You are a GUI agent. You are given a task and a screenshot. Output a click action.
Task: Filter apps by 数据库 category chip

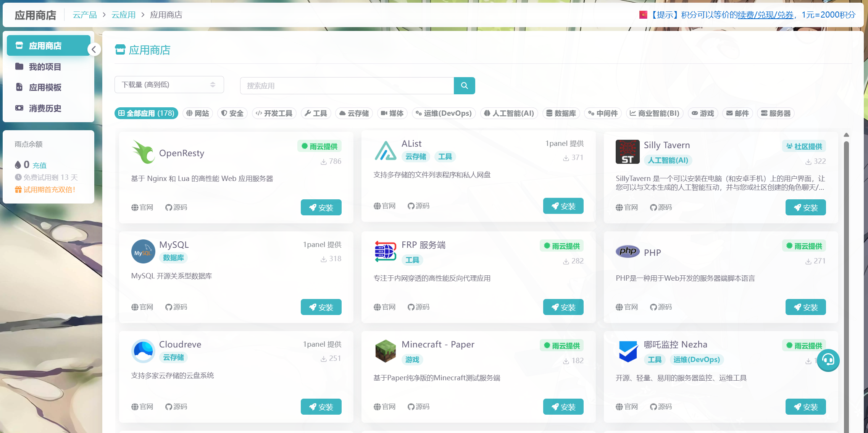point(561,113)
